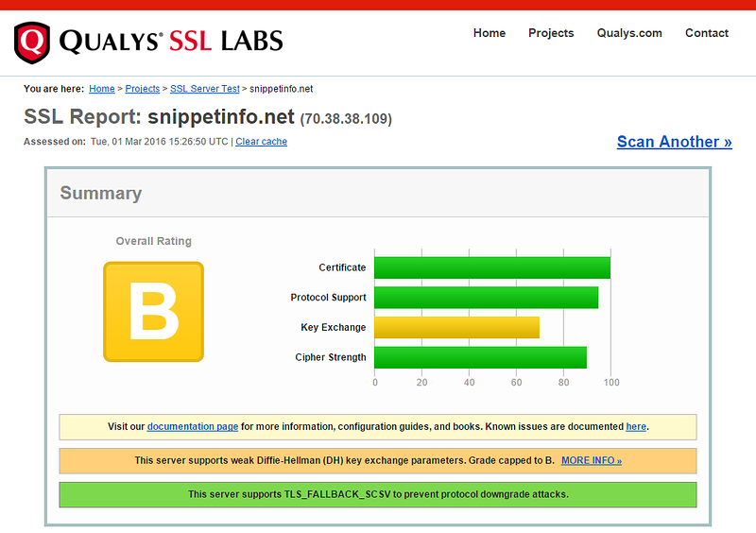
Task: Follow the Home breadcrumb link
Action: [102, 89]
